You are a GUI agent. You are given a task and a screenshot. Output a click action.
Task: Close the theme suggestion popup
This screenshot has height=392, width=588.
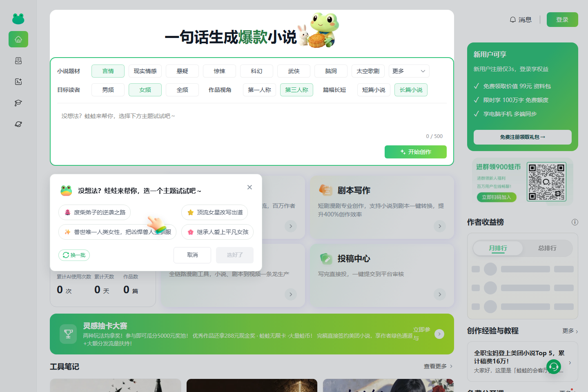click(249, 187)
